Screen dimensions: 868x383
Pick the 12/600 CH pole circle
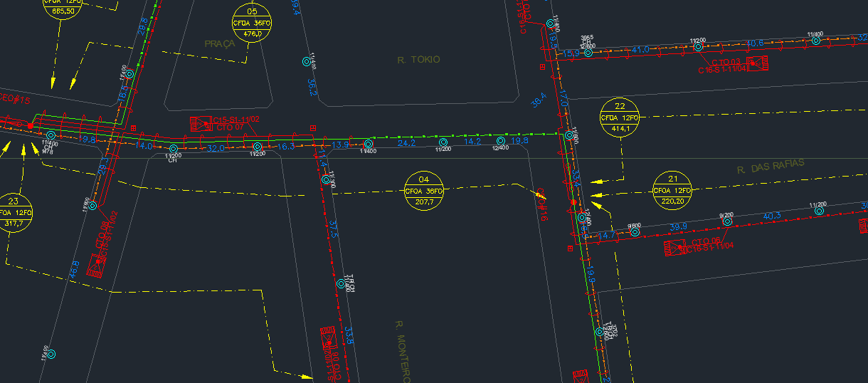(x=588, y=52)
